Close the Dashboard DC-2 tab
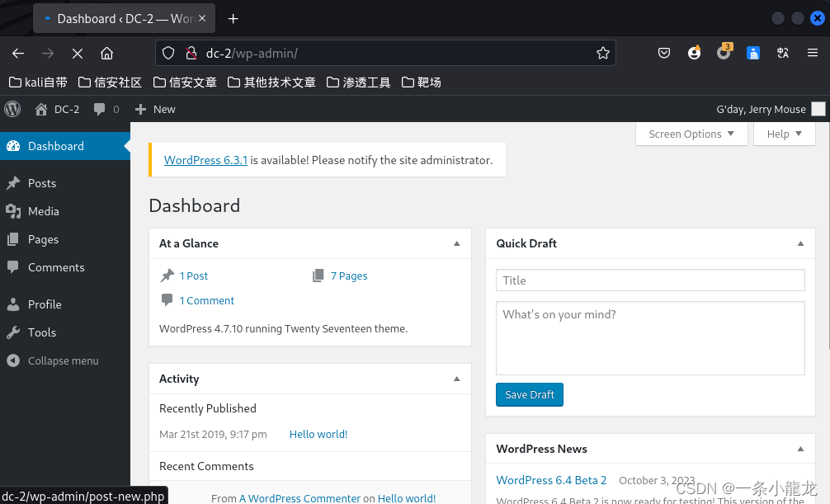830x504 pixels. [201, 18]
